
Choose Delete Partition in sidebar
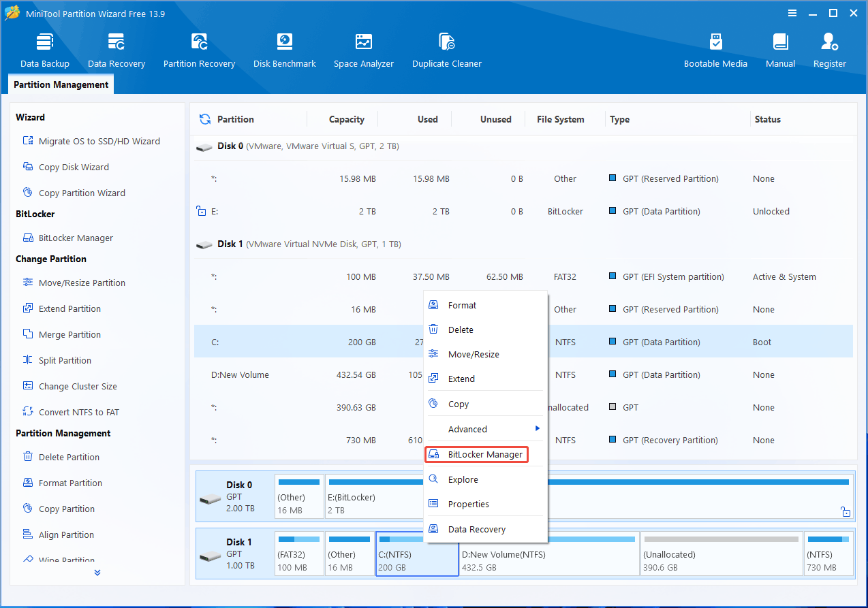(61, 457)
